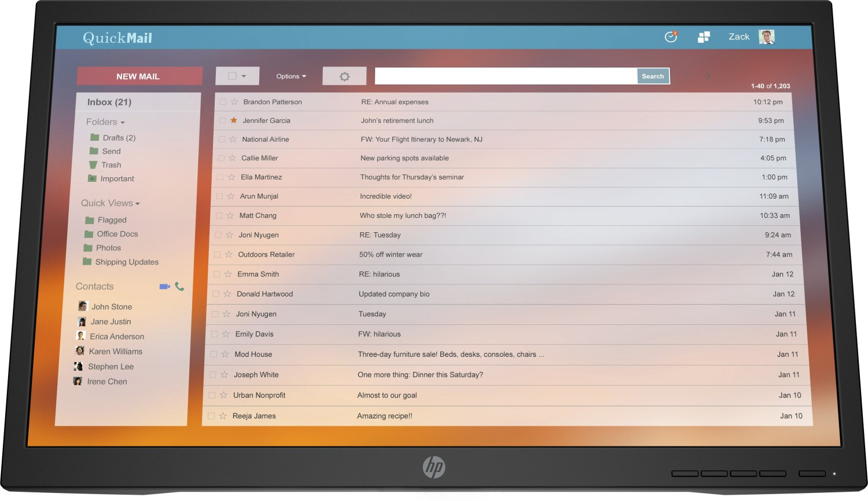Click in the mail search field
Image resolution: width=868 pixels, height=501 pixels.
(x=505, y=76)
